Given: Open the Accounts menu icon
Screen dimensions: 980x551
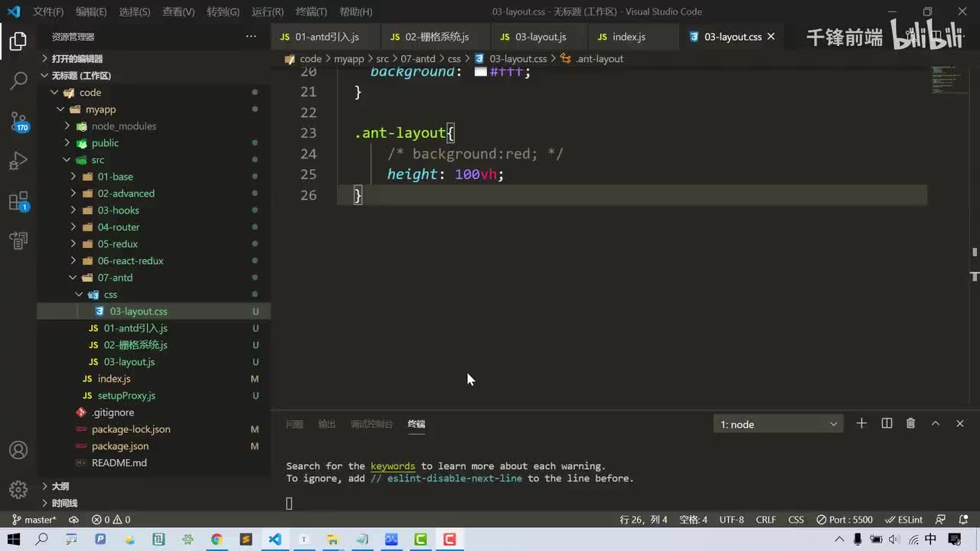Looking at the screenshot, I should 18,450.
